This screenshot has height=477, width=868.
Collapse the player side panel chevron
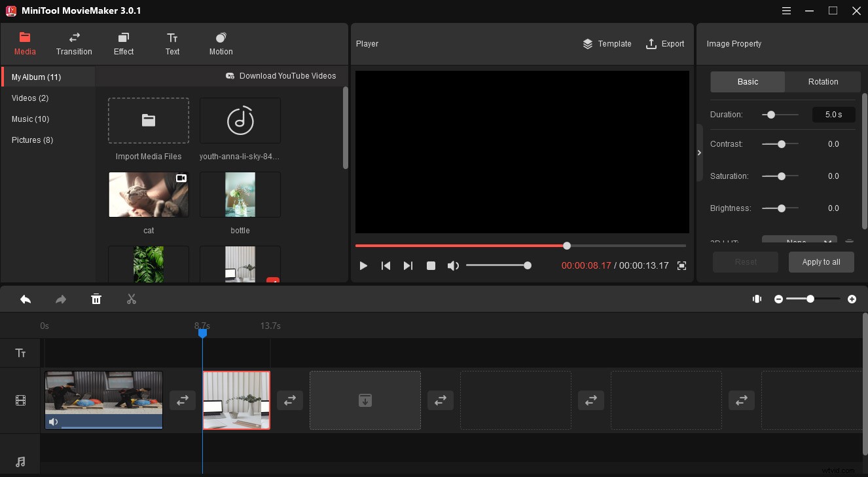click(699, 152)
